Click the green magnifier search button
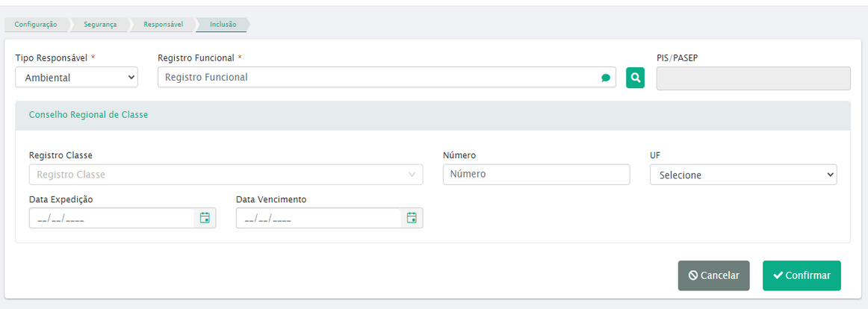868x309 pixels. (635, 78)
